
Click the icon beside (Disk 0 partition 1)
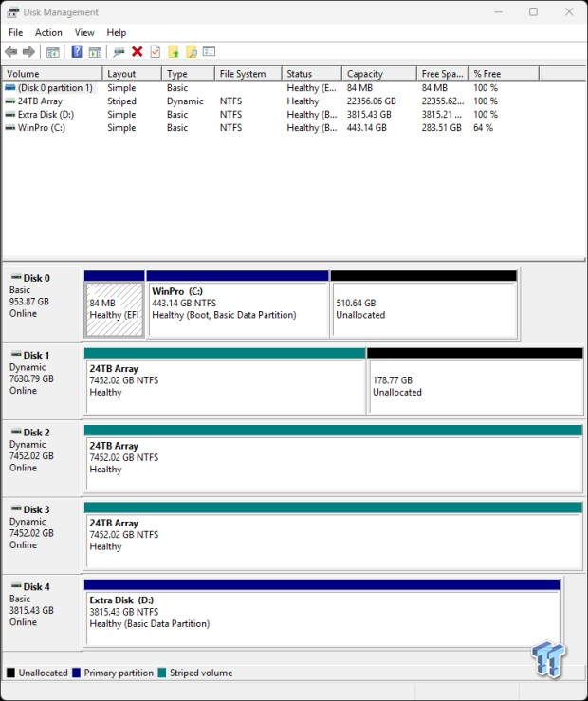pos(9,88)
